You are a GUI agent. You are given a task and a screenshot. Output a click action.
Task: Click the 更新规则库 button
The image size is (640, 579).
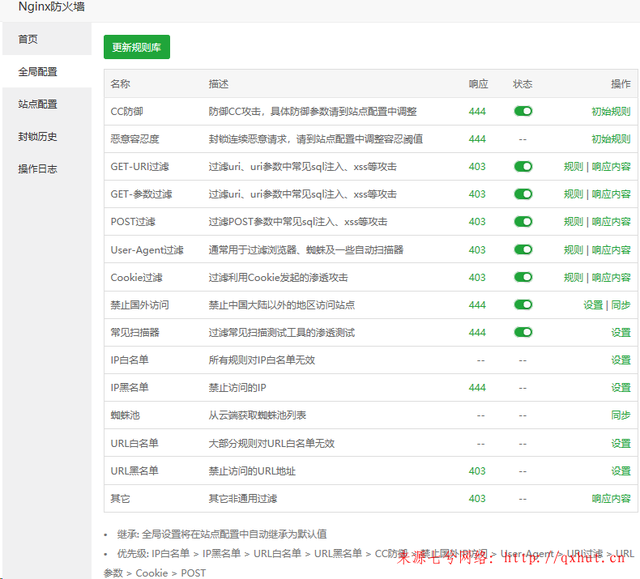[x=137, y=47]
